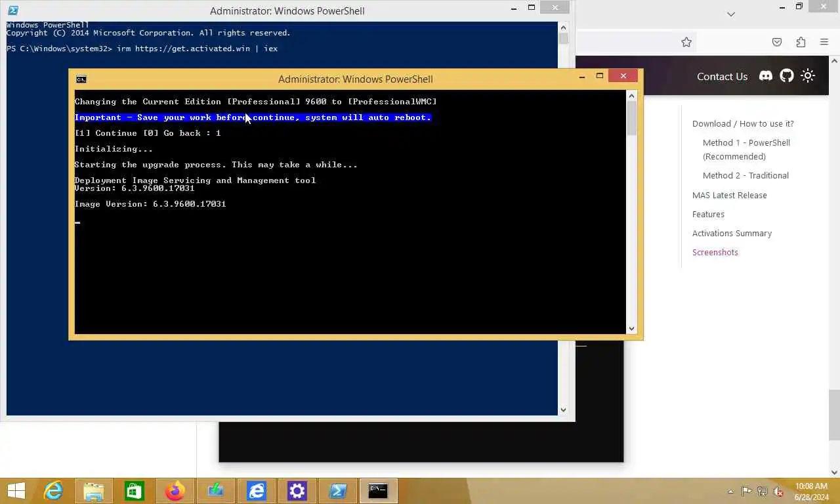Switch to the black console taskbar icon
This screenshot has width=840, height=504.
click(x=378, y=491)
